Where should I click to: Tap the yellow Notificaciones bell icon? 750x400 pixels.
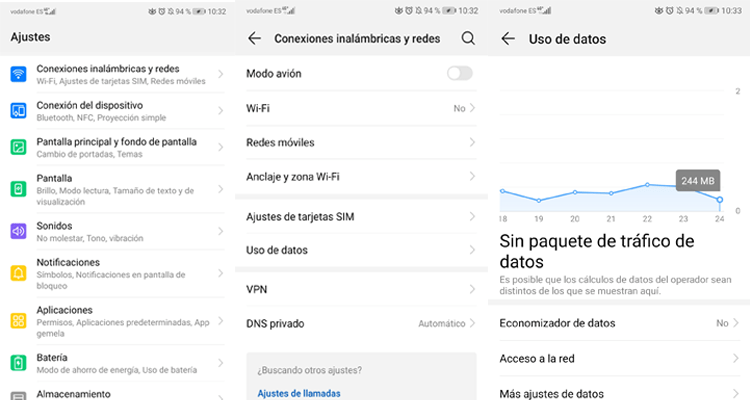pos(18,273)
